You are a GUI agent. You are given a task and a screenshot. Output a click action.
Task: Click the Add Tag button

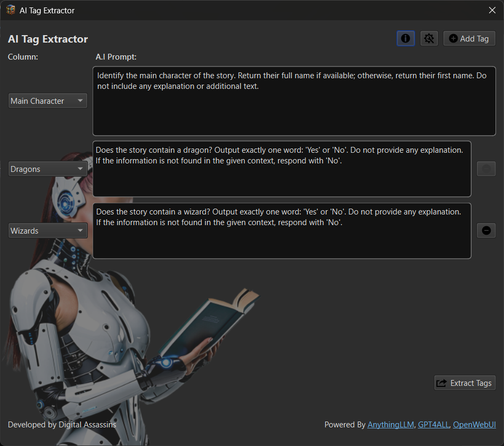[x=469, y=38]
